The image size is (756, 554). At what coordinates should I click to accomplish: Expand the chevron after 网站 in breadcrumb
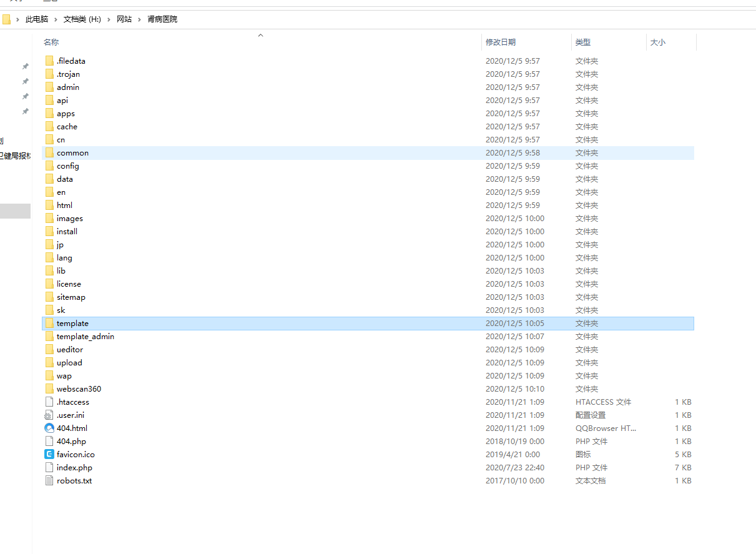click(x=140, y=19)
